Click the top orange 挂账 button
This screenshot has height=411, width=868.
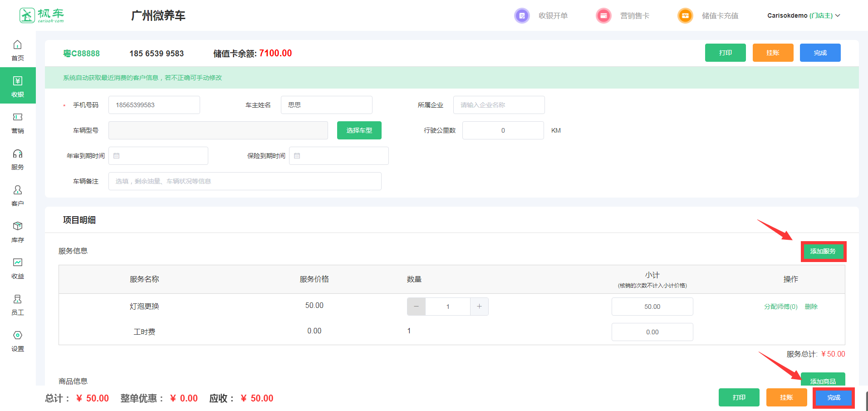773,53
